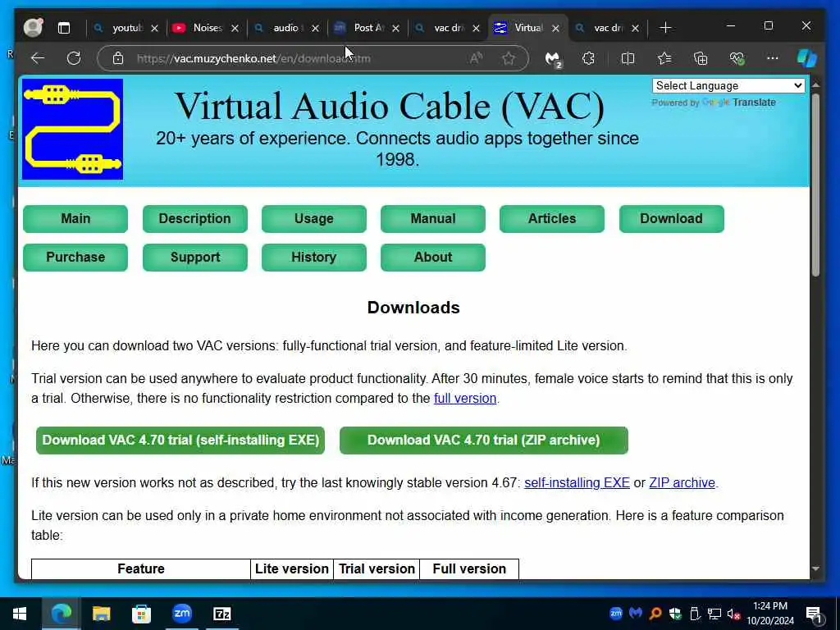Screen dimensions: 840x630
Task: Reload the page with the refresh icon
Action: (x=73, y=58)
